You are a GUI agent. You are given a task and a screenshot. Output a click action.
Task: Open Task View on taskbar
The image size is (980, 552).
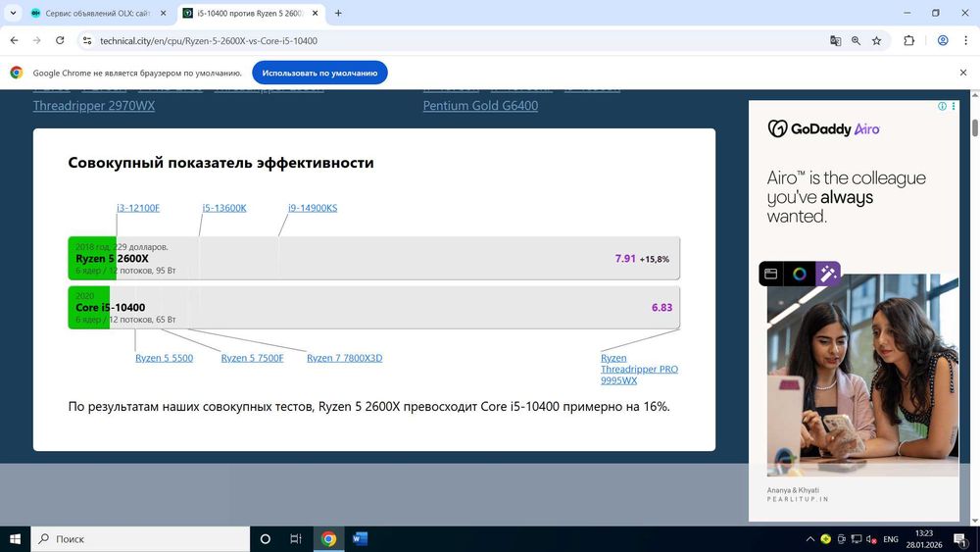[296, 539]
